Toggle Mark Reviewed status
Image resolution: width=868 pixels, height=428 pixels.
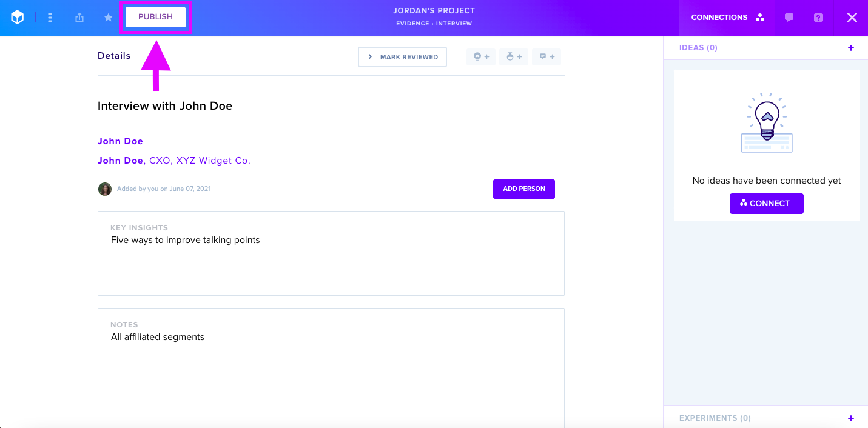coord(402,57)
